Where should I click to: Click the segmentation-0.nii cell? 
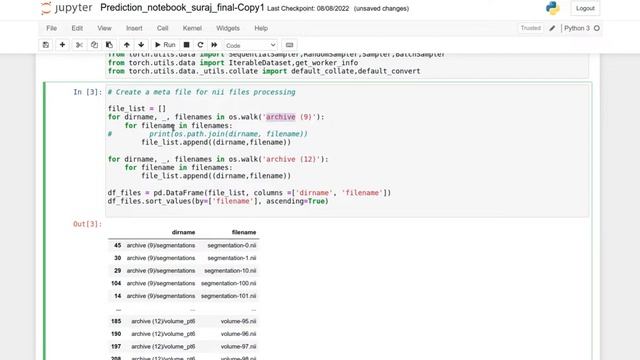[x=231, y=246]
